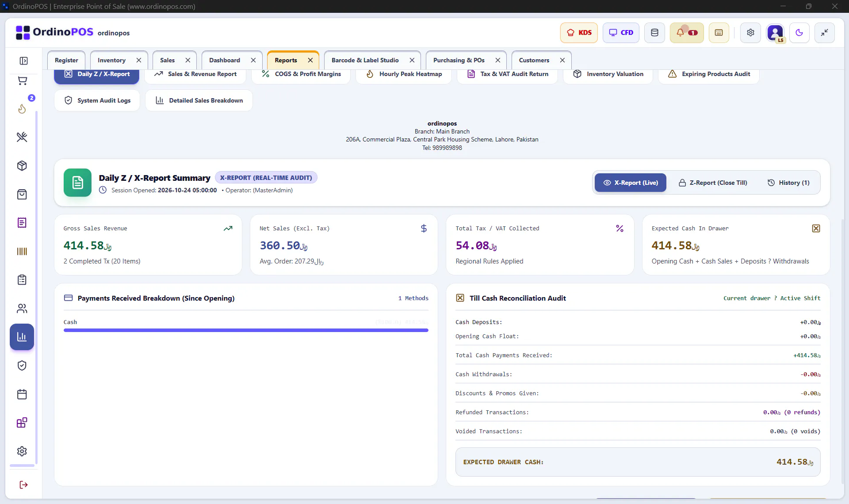Click the Cash payment progress bar

[246, 330]
